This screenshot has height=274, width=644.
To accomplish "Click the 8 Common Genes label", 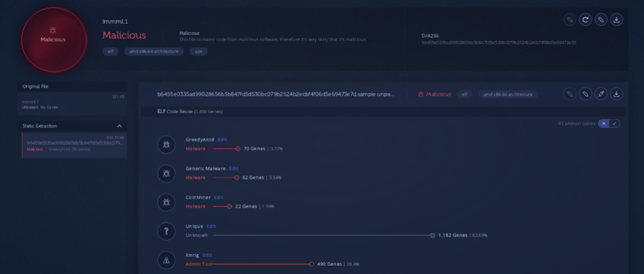I will 577,123.
